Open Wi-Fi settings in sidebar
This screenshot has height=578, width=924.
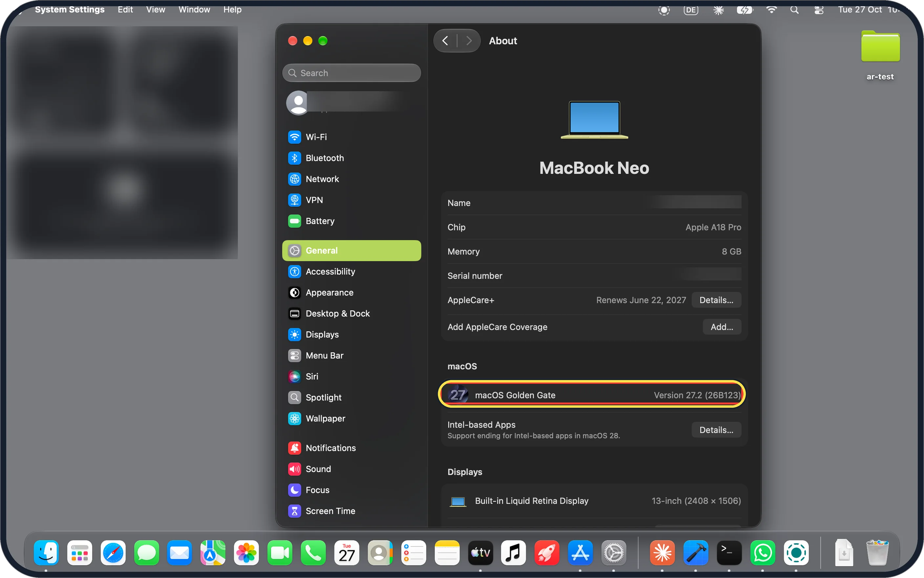(x=351, y=137)
